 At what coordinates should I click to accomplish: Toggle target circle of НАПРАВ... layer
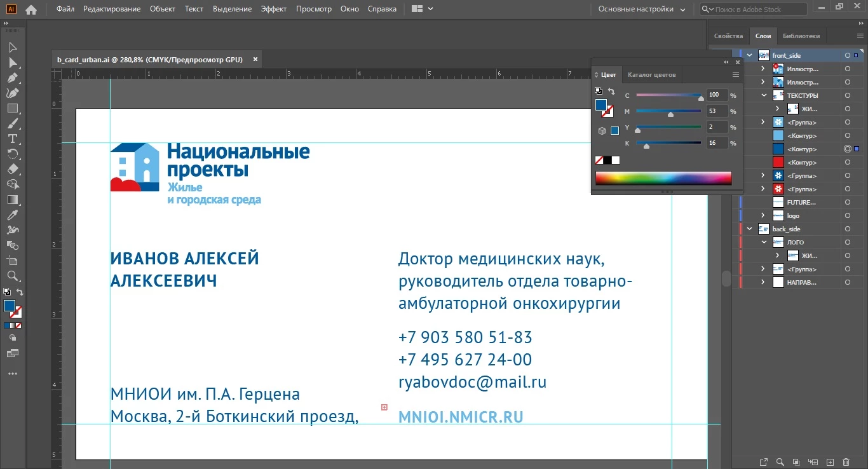[x=847, y=282]
